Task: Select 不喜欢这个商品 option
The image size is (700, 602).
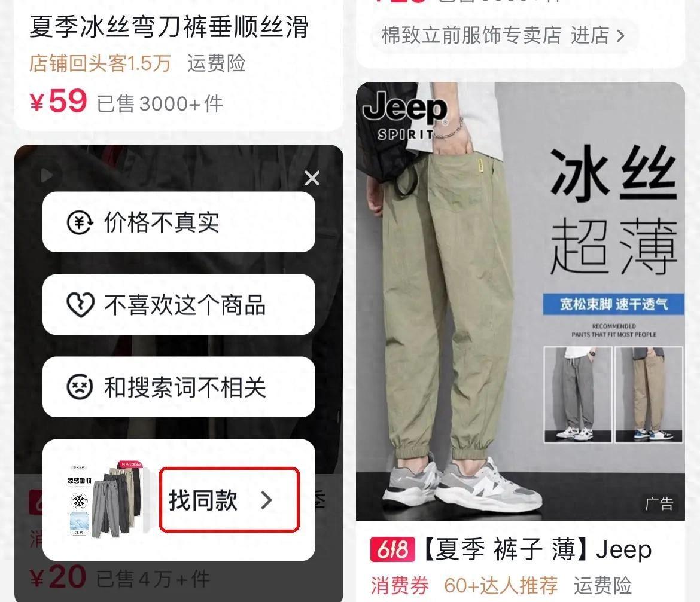Action: click(178, 304)
